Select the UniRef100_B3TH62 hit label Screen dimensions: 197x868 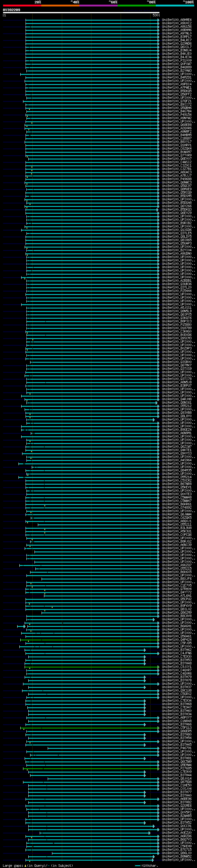[176, 650]
